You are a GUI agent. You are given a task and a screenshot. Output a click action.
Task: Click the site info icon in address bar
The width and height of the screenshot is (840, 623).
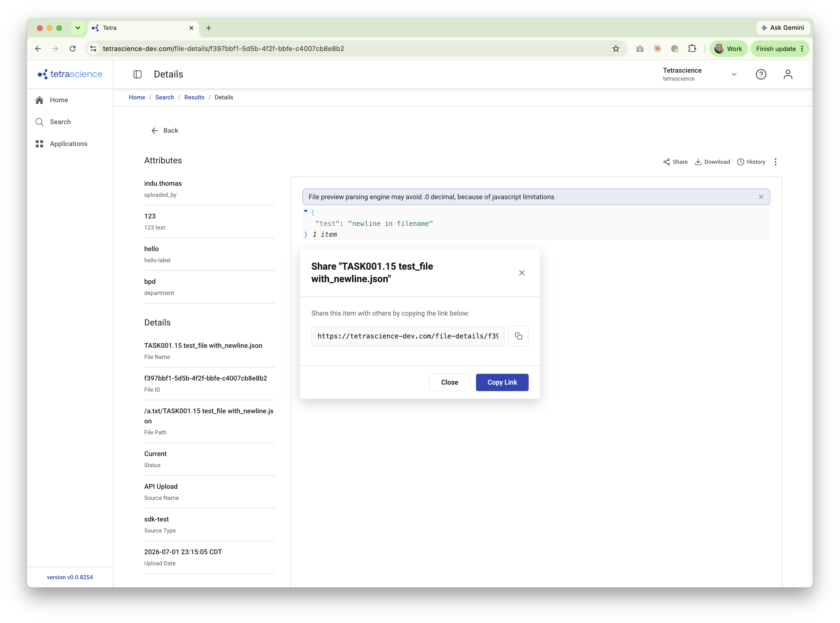tap(94, 49)
